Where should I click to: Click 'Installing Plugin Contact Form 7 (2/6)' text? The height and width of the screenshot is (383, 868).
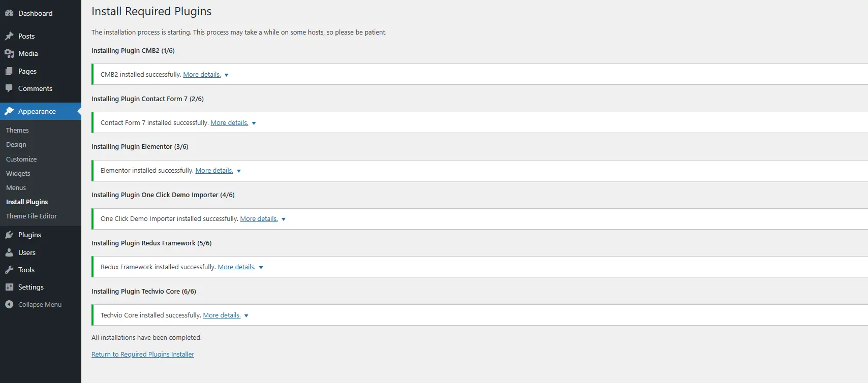tap(147, 99)
